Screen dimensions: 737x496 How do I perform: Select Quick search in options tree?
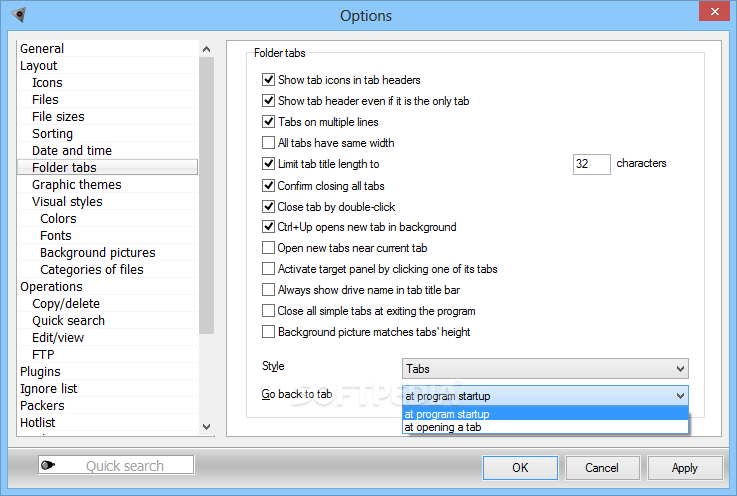(108, 320)
